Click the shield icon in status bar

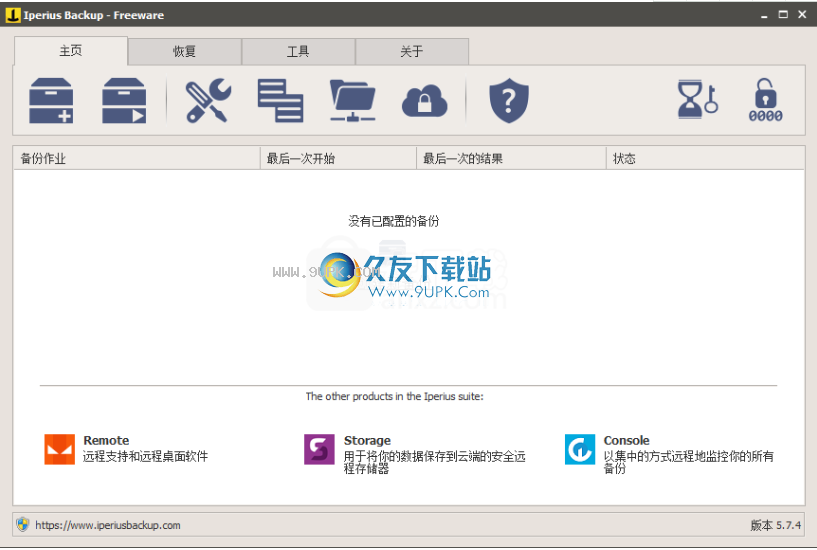point(22,524)
